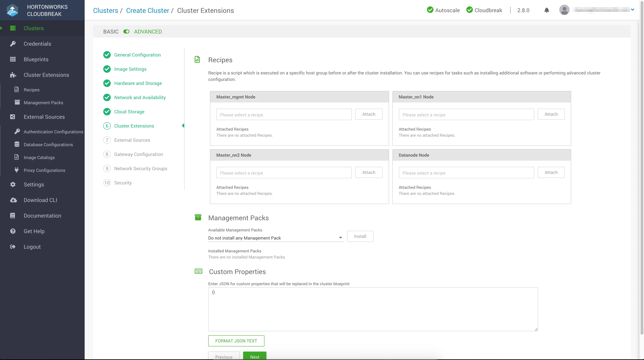Attach recipe to Master_mgmt Node
644x360 pixels.
369,114
